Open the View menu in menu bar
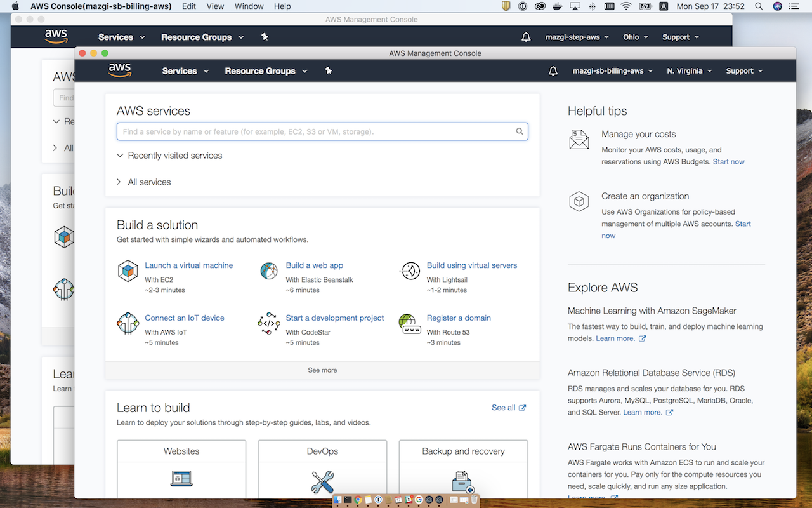Screen dimensions: 812x508 pos(215,6)
